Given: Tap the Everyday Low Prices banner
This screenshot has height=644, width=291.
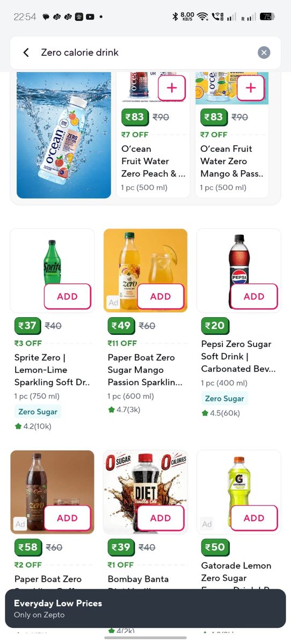Looking at the screenshot, I should click(146, 609).
